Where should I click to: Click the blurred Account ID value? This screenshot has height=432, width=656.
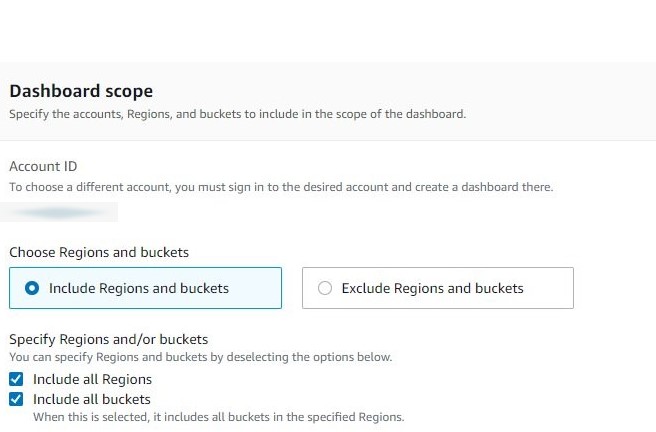[x=60, y=212]
